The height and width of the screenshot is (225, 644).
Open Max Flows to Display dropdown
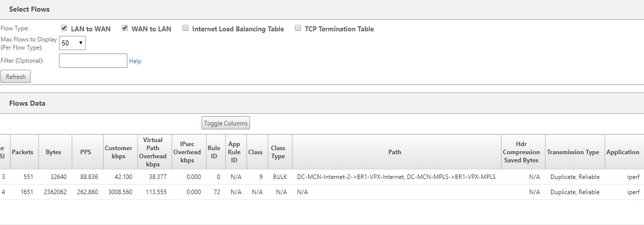pos(72,43)
